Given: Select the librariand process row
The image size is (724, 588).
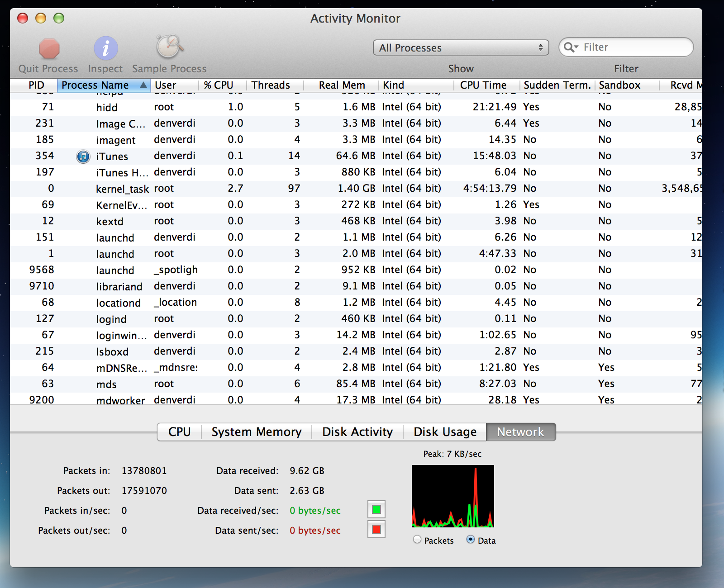Looking at the screenshot, I should click(356, 286).
